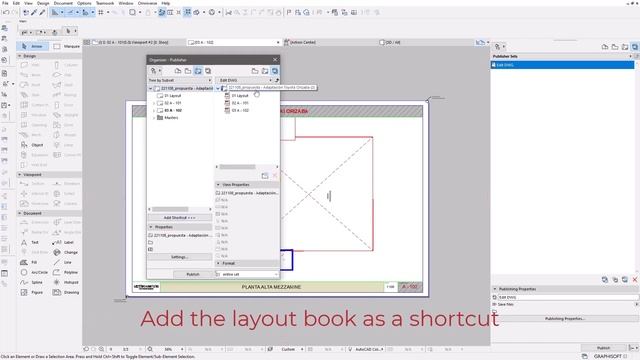
Task: Open the File menu
Action: pyautogui.click(x=5, y=3)
